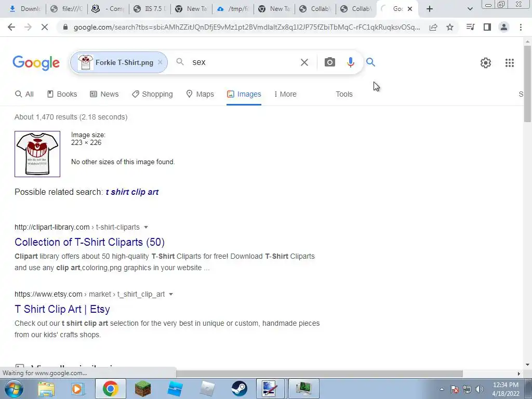Start voice search with microphone icon
Viewport: 532px width, 399px height.
click(351, 62)
